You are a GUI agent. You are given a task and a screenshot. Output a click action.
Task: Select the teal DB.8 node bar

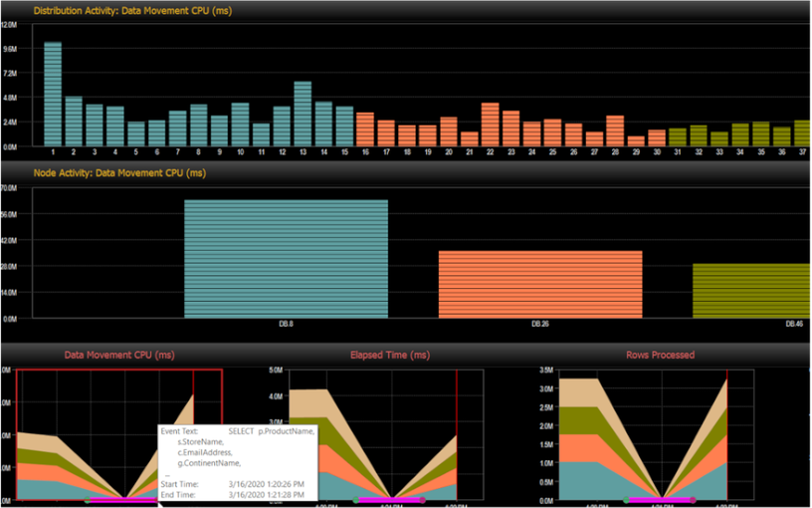[x=286, y=259]
